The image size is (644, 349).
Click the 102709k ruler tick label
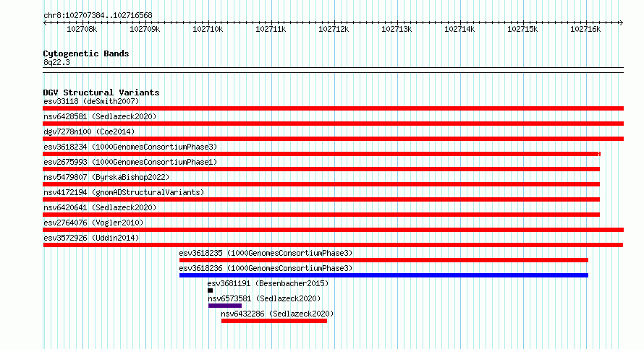[145, 29]
